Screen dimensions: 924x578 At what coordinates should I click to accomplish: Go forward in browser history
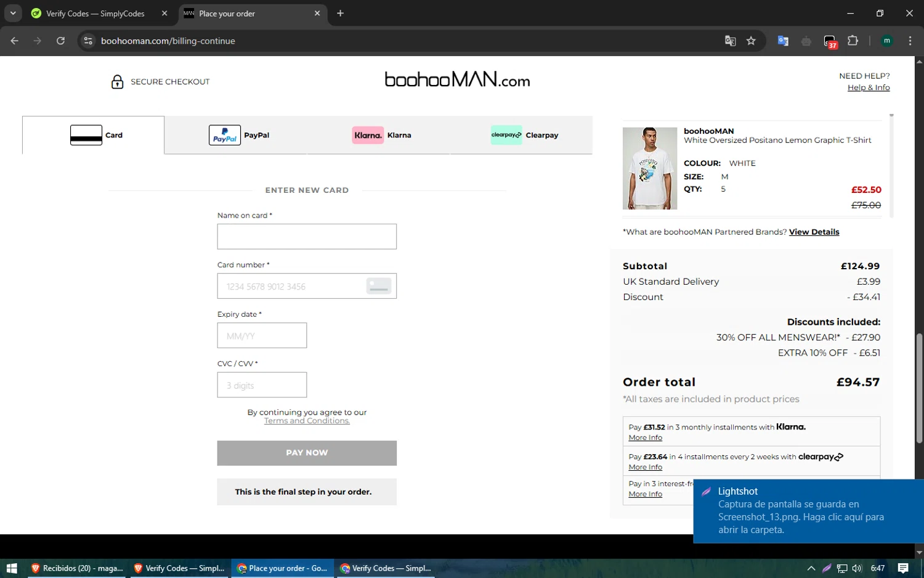(x=38, y=41)
